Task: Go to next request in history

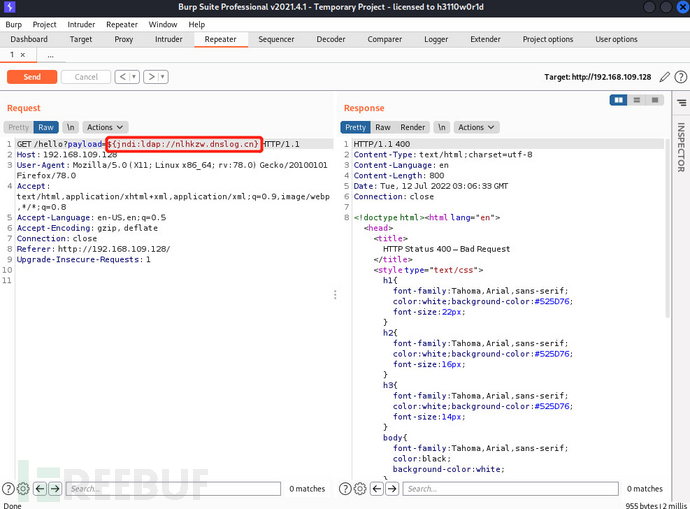Action: [x=151, y=77]
